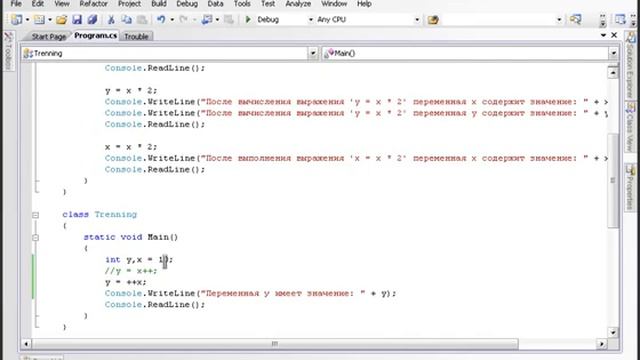Image resolution: width=640 pixels, height=360 pixels.
Task: Expand the Undo history dropdown arrow
Action: click(172, 19)
